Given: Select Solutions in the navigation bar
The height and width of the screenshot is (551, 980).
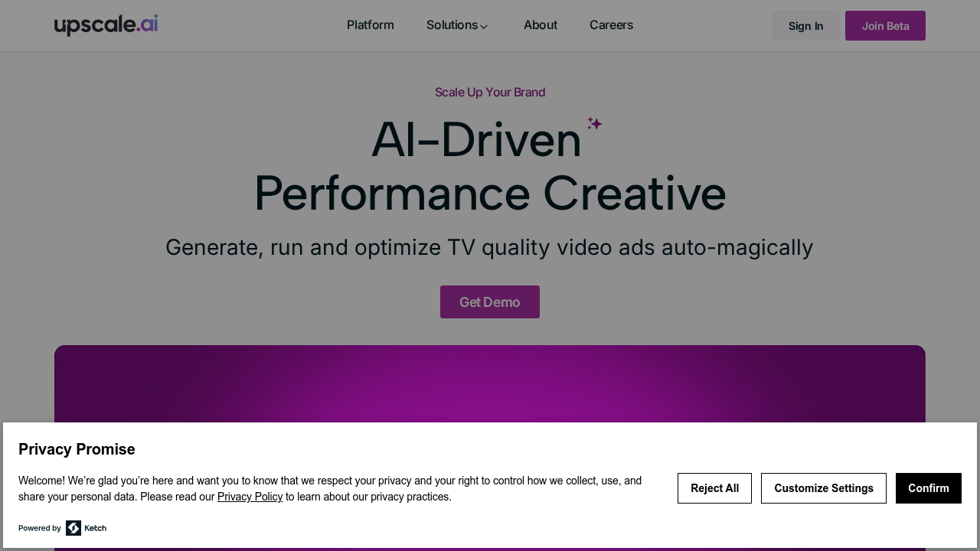Looking at the screenshot, I should [x=452, y=25].
